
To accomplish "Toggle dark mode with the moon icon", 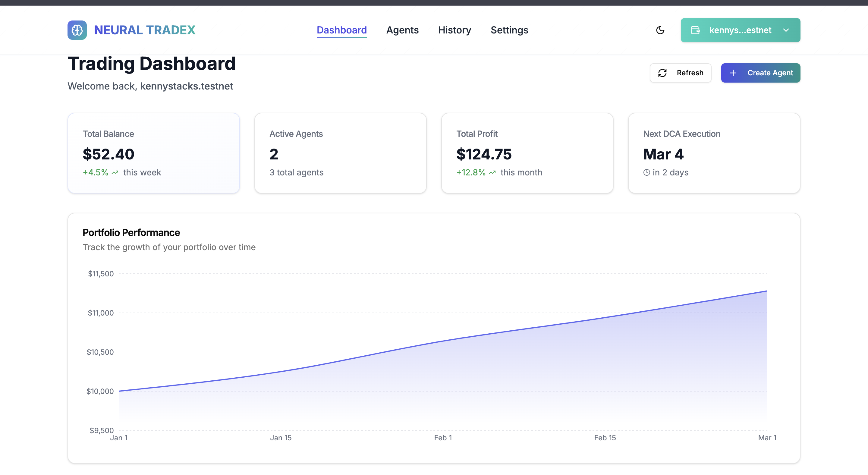I will (660, 30).
